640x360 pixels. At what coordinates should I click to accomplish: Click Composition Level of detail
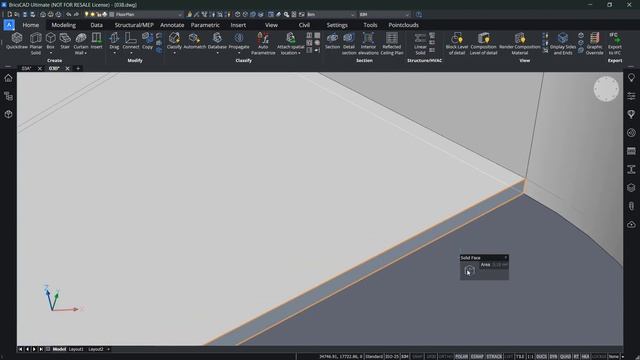coord(484,43)
